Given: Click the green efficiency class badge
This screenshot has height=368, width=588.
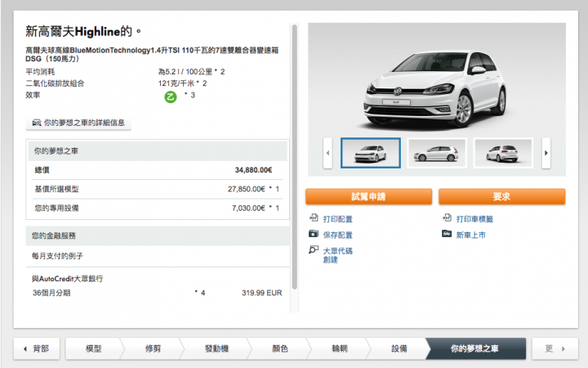Looking at the screenshot, I should pos(170,97).
